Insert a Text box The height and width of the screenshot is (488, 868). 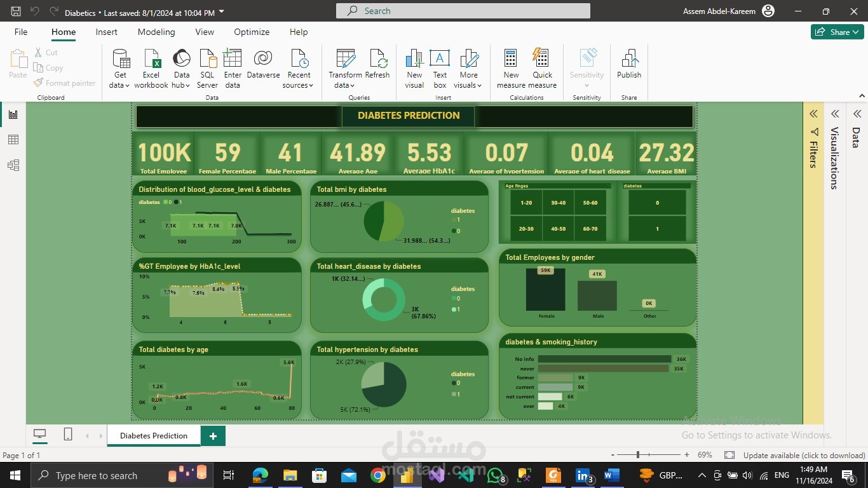[x=440, y=69]
